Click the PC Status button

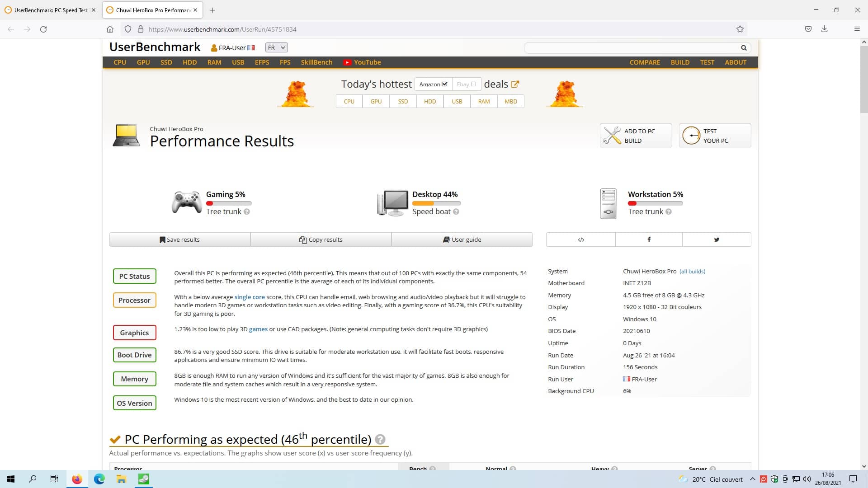pyautogui.click(x=134, y=276)
